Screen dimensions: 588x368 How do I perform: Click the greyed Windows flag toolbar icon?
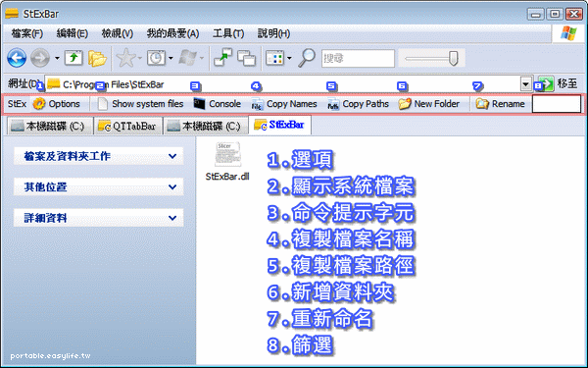point(187,58)
